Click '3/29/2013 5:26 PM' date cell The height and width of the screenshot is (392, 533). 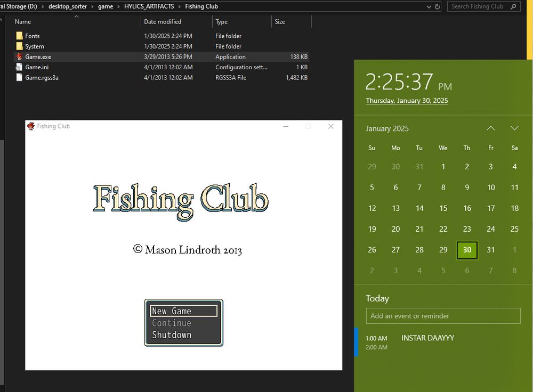168,57
